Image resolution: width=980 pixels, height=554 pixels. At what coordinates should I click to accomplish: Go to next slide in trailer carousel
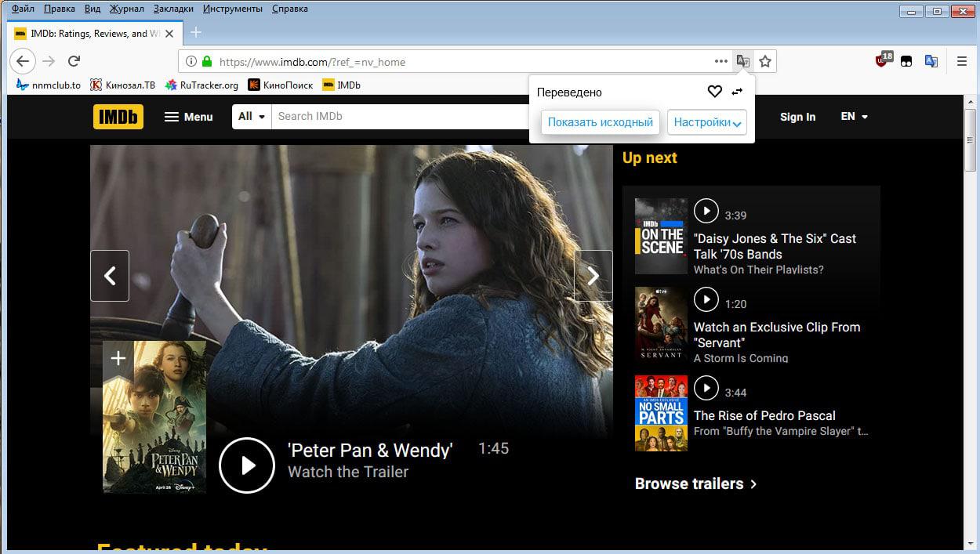[593, 276]
